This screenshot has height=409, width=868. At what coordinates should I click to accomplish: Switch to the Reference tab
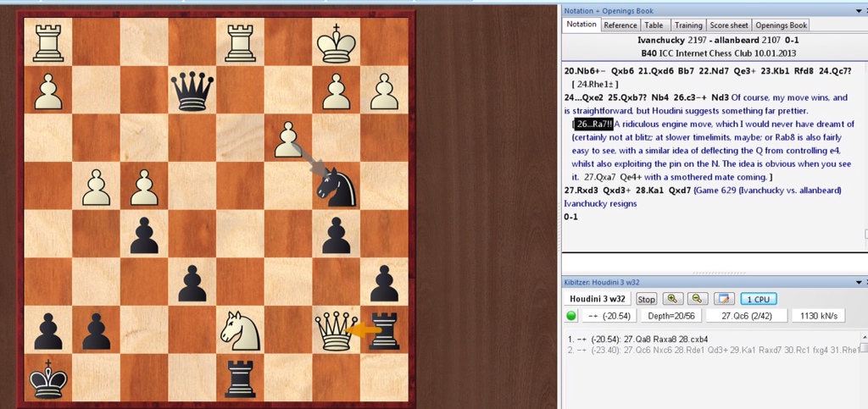pyautogui.click(x=620, y=25)
